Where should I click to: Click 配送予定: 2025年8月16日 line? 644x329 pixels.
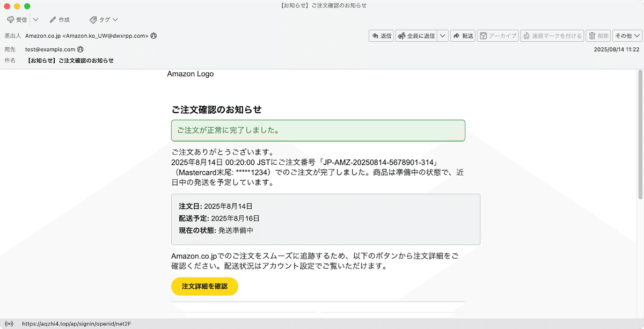(219, 218)
